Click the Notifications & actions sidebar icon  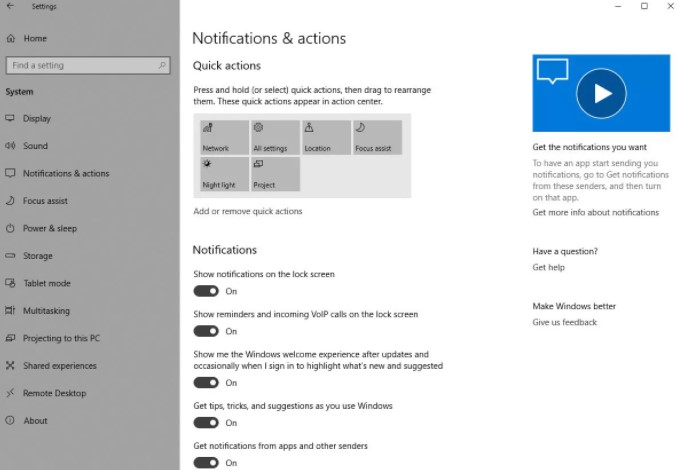10,173
